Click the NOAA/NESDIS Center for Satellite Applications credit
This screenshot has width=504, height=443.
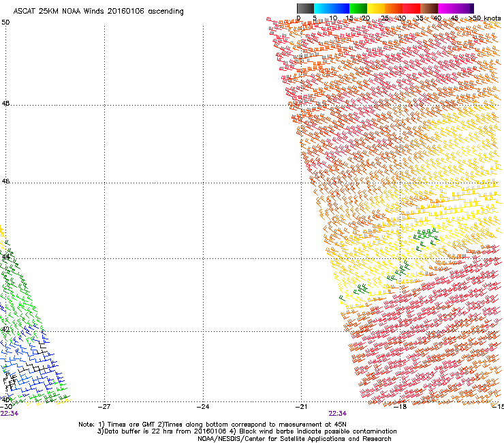[x=294, y=439]
